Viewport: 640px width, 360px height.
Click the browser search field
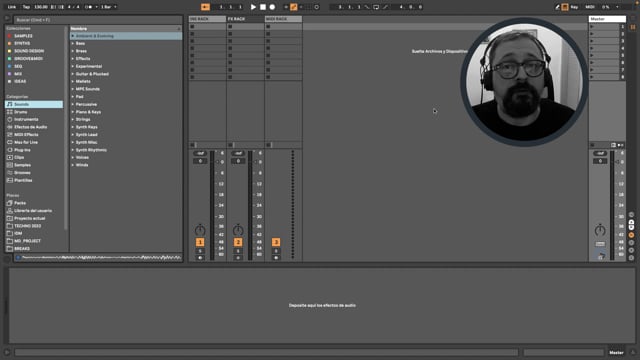pos(98,20)
